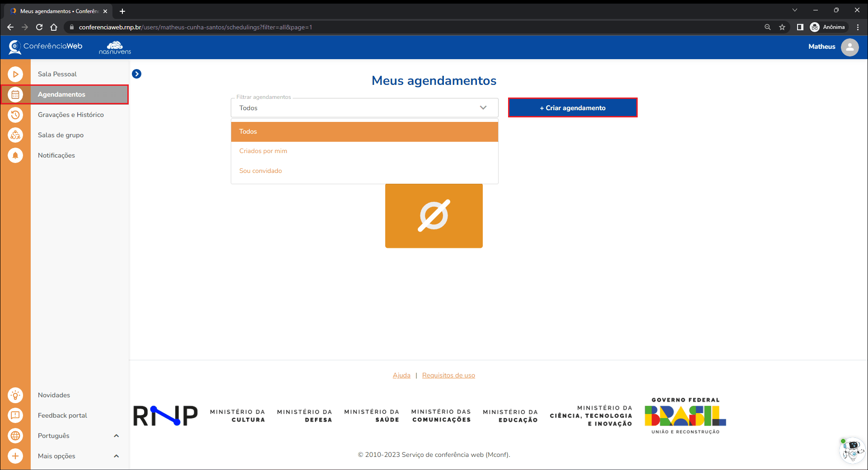
Task: Select the 'Sou convidado' filter option
Action: tap(261, 171)
